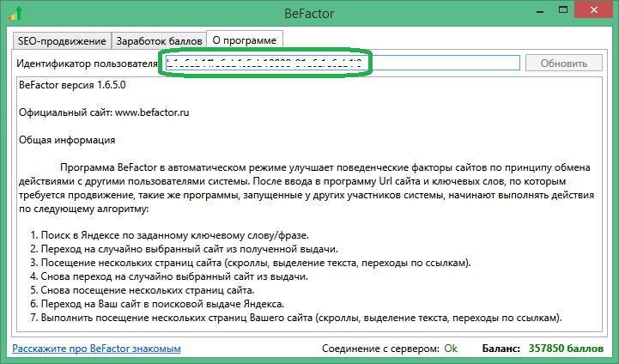Click the Идентификатор пользователя label
619x364 pixels.
coord(87,64)
